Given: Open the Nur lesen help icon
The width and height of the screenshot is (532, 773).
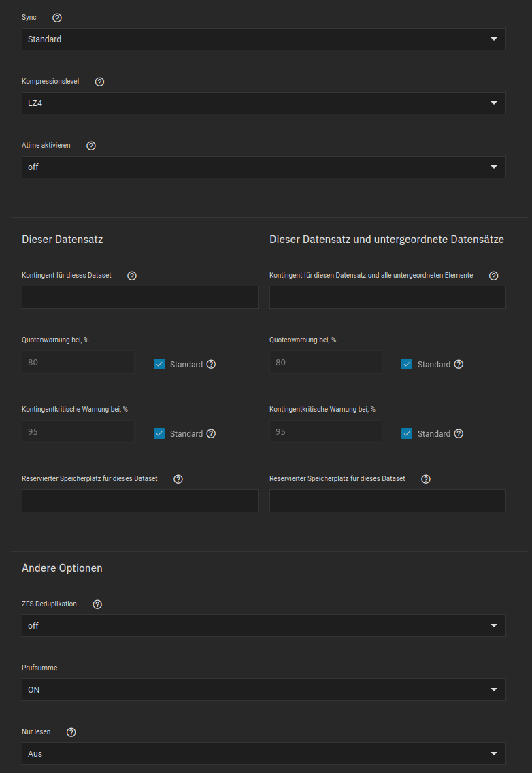Looking at the screenshot, I should click(71, 732).
